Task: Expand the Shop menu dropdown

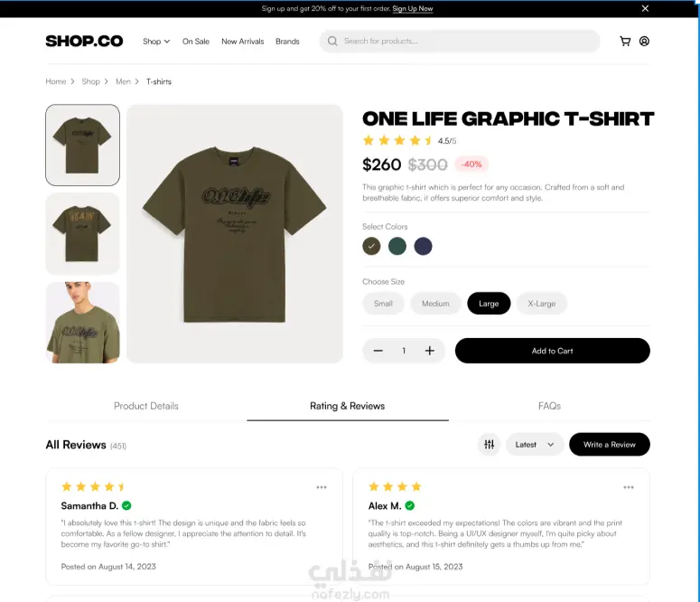Action: point(156,41)
